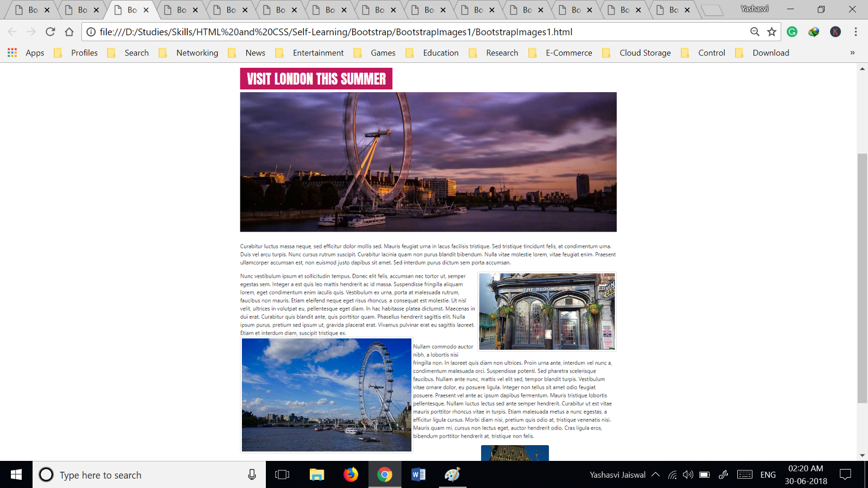868x488 pixels.
Task: Open the Profiles bookmark folder
Action: click(x=76, y=53)
